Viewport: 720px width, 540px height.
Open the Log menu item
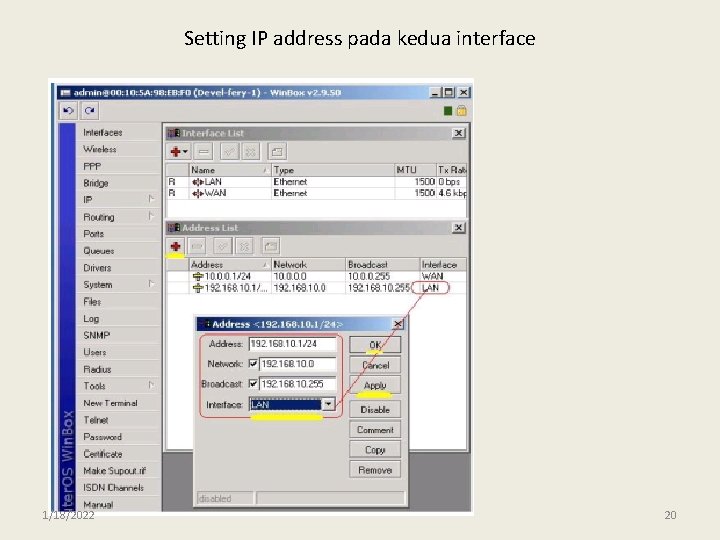(x=91, y=318)
